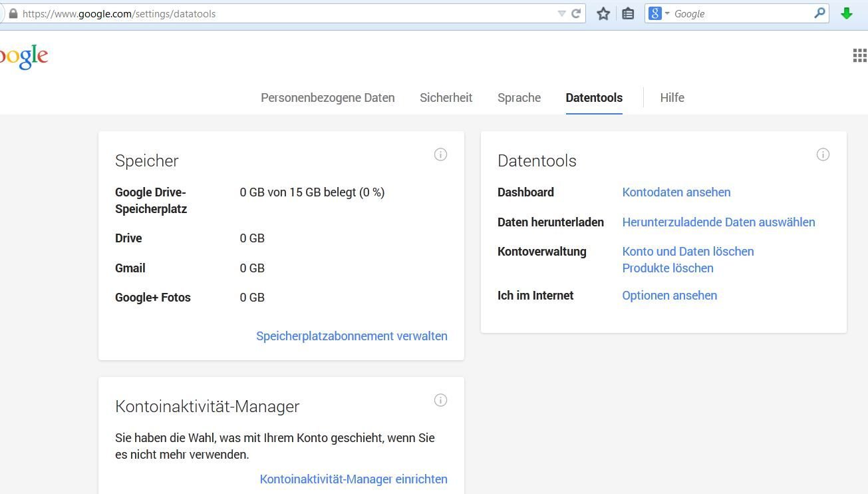Screen dimensions: 868x494
Task: Bookmark this page with the star icon
Action: 603,13
